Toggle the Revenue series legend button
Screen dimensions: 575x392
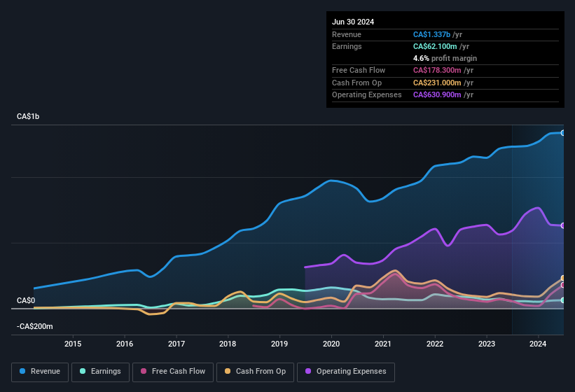pyautogui.click(x=40, y=372)
